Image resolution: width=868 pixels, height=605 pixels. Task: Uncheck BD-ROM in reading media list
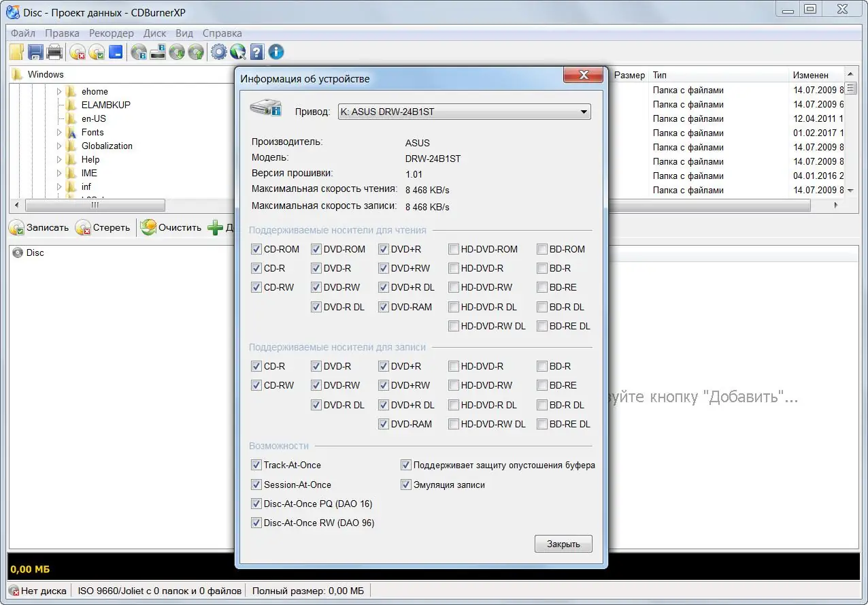[x=542, y=249]
